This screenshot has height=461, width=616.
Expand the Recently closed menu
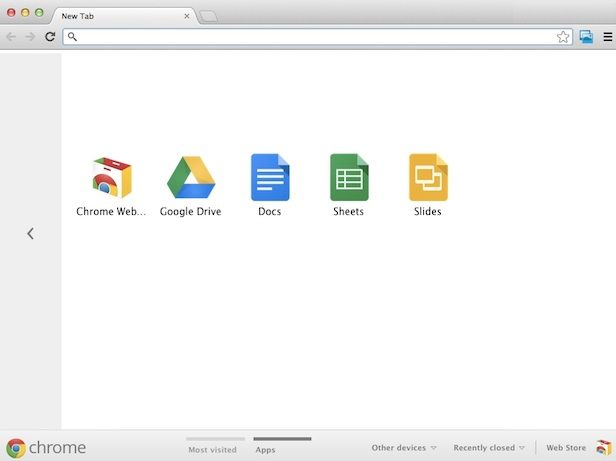coord(489,448)
